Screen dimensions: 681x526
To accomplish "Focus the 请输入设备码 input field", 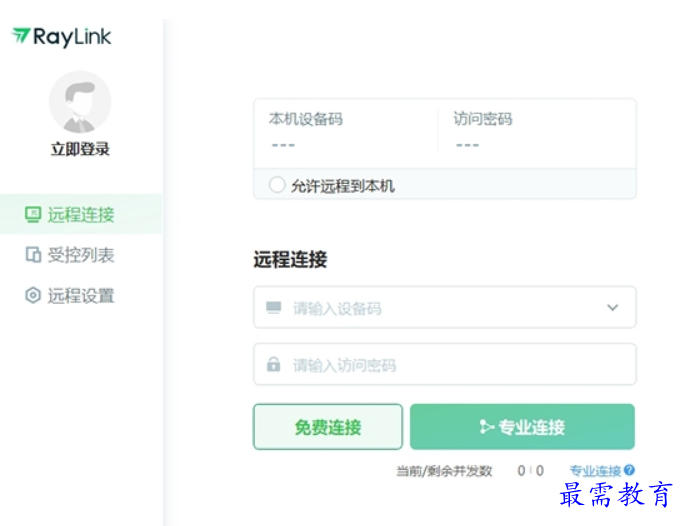I will pos(445,307).
